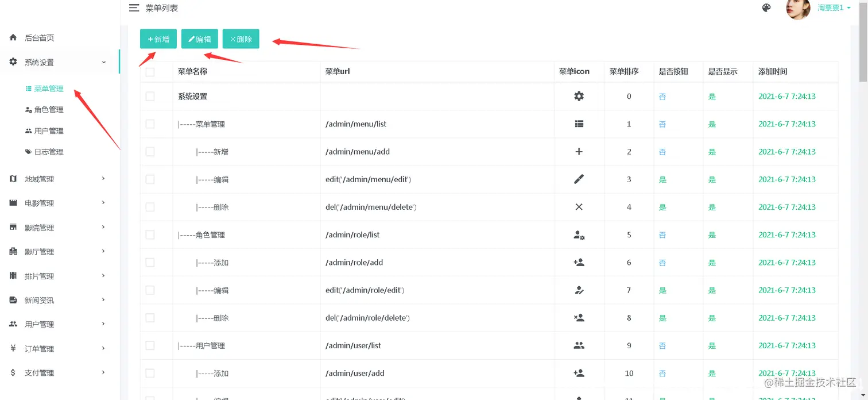
Task: Click the gear icon in 系统设置 table row
Action: (x=579, y=97)
